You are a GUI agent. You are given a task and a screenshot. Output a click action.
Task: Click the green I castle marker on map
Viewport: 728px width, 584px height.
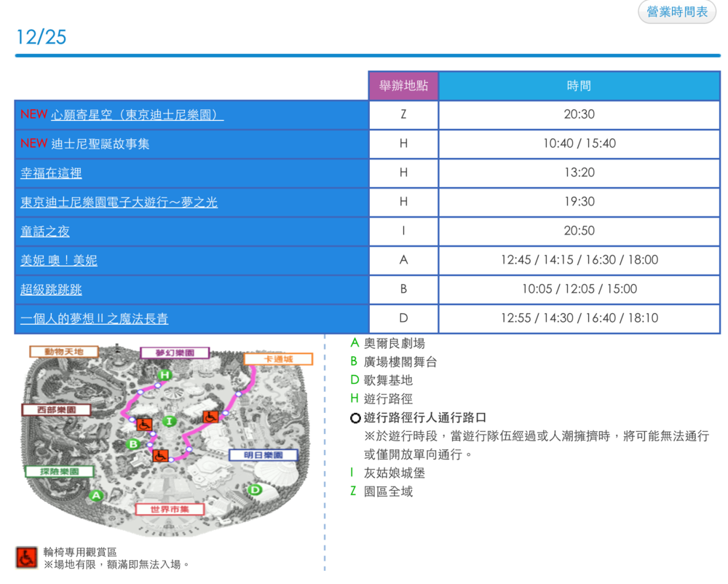tap(170, 421)
